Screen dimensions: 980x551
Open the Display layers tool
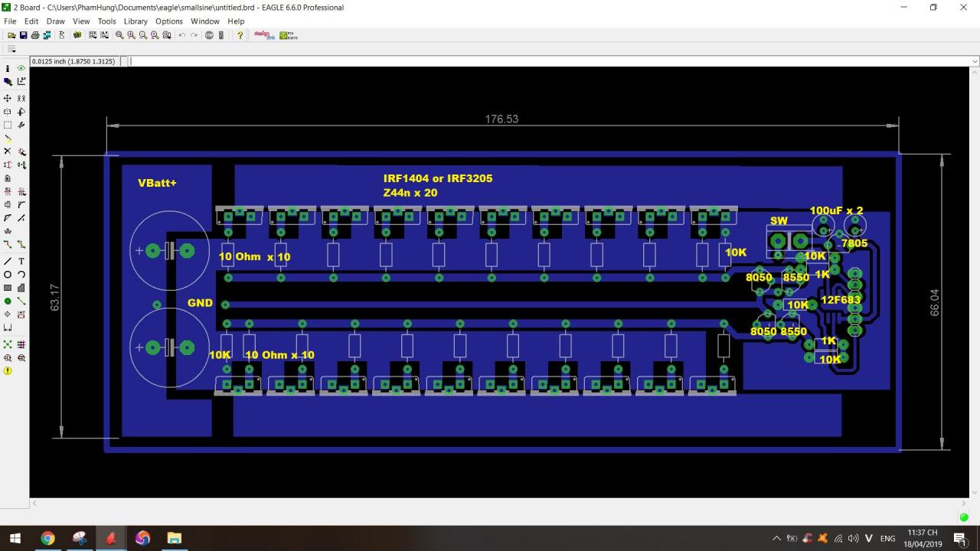(x=8, y=81)
